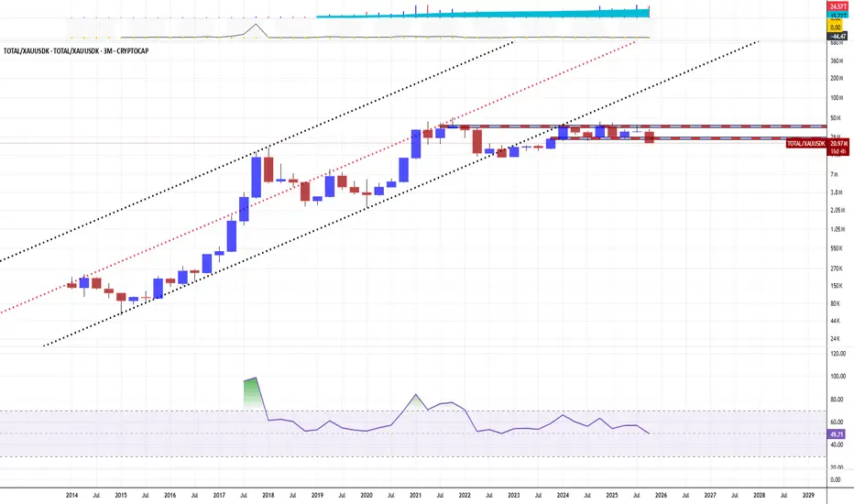The image size is (854, 504).
Task: Click the 80.00 RSI scale label
Action: click(837, 400)
